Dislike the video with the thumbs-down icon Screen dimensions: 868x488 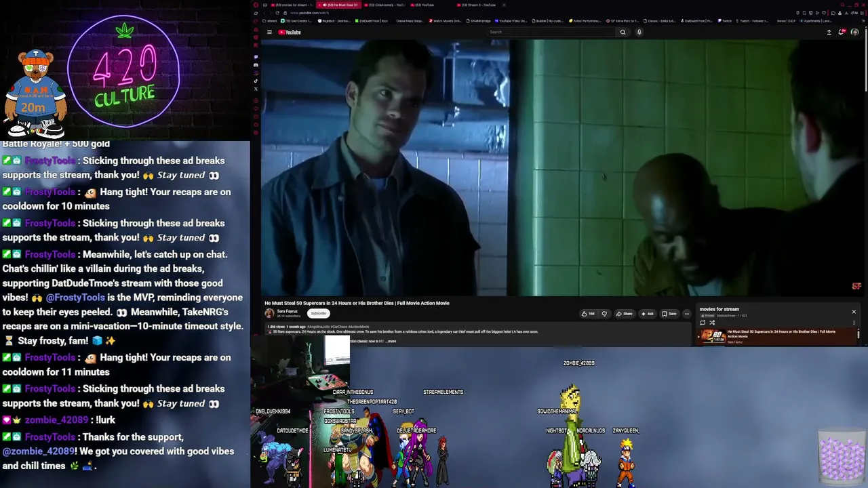click(604, 314)
